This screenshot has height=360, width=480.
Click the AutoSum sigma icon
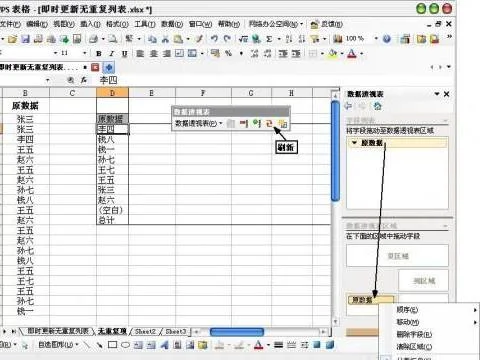pyautogui.click(x=269, y=39)
